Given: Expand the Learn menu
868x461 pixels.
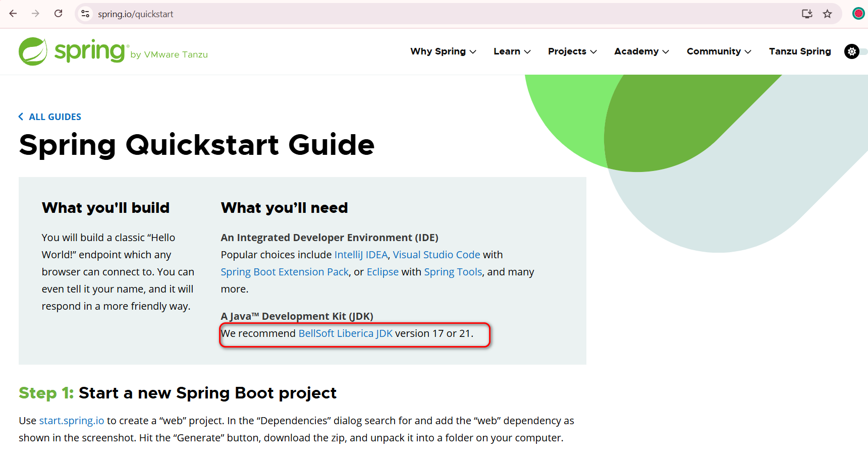Looking at the screenshot, I should pyautogui.click(x=512, y=51).
